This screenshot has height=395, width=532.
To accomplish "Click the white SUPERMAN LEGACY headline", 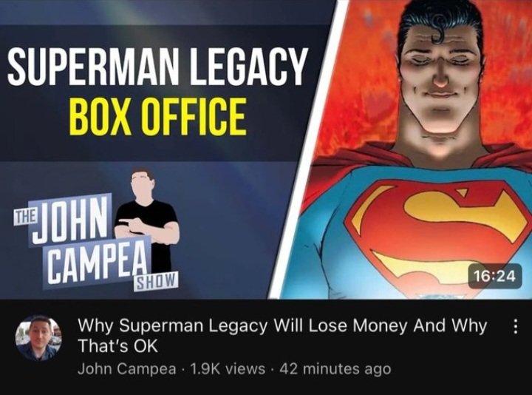I will 156,67.
